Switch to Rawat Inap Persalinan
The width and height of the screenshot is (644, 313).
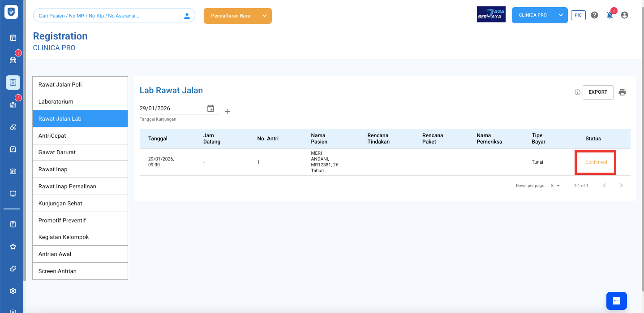pyautogui.click(x=80, y=187)
